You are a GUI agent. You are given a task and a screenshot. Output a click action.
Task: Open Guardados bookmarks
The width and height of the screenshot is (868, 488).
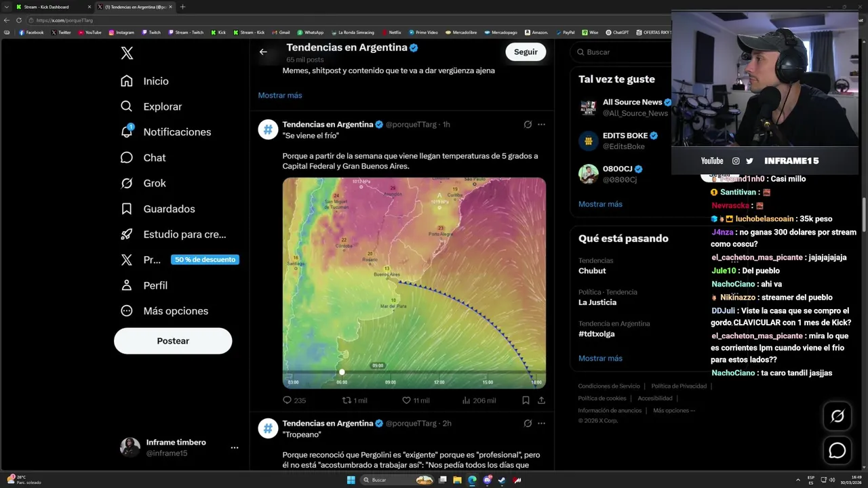(x=157, y=209)
